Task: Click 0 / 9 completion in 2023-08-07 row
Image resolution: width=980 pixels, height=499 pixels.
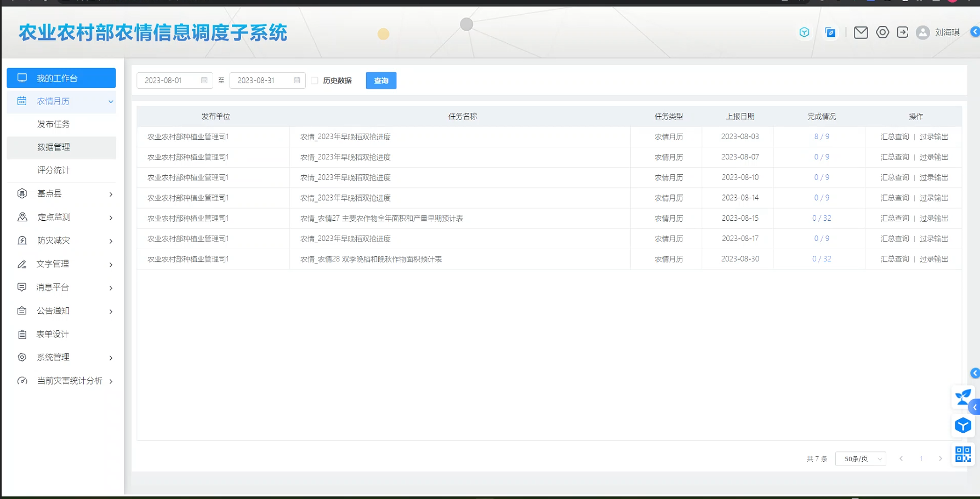Action: pos(821,157)
